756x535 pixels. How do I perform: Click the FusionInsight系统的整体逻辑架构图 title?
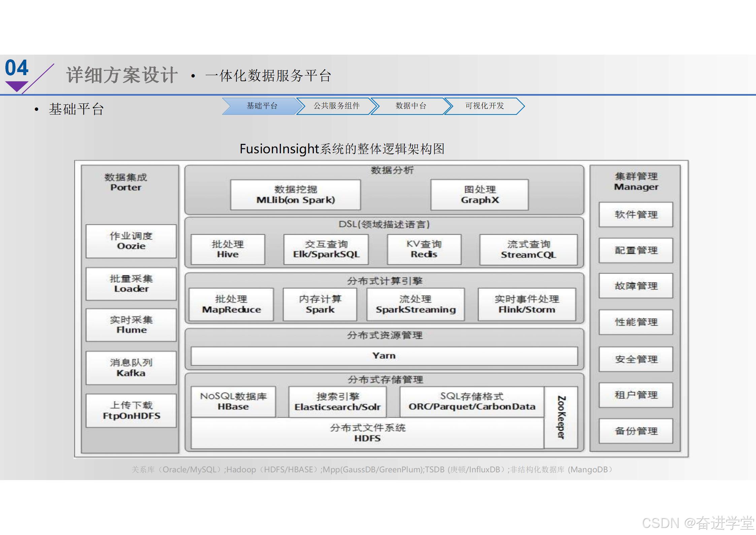click(x=342, y=149)
